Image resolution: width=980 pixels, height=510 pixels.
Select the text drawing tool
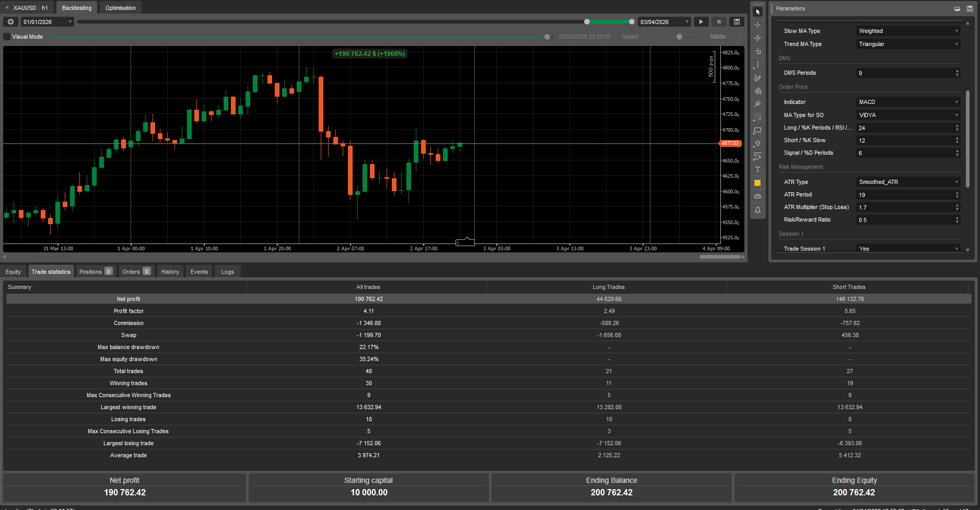pyautogui.click(x=757, y=170)
